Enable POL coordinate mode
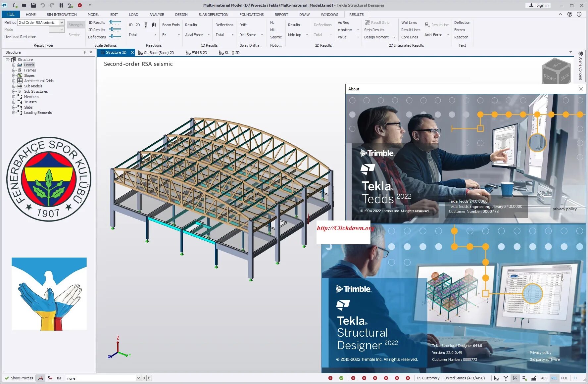This screenshot has width=588, height=384. (564, 378)
